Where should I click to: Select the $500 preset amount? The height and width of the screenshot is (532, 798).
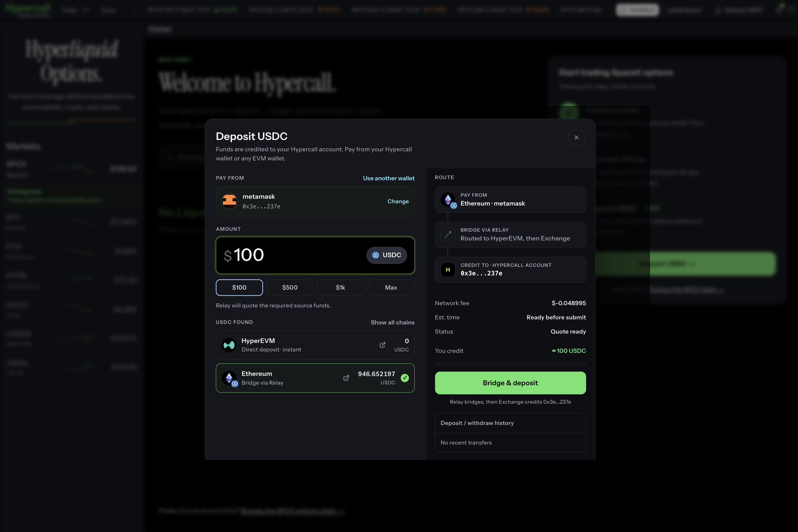pyautogui.click(x=290, y=288)
